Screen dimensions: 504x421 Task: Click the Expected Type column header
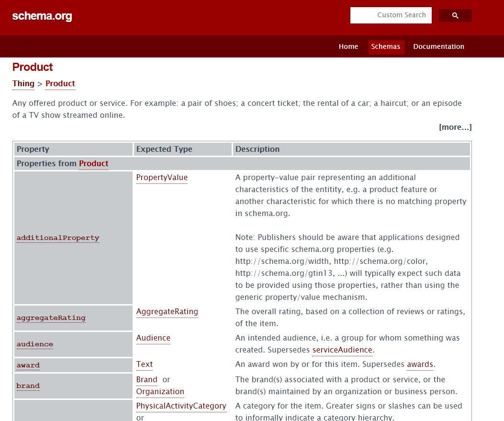[182, 149]
